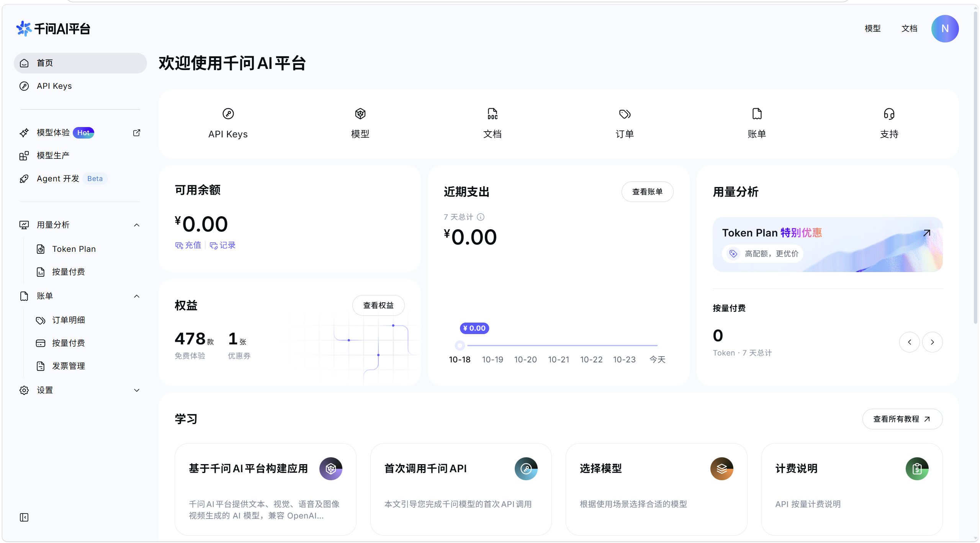
Task: Collapse the 用量分析 sidebar section
Action: click(137, 225)
